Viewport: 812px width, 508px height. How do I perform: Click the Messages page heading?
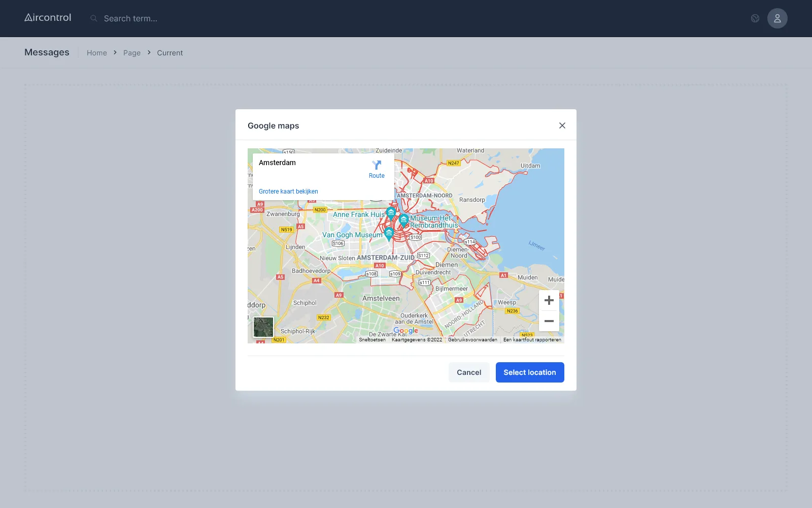(x=47, y=52)
